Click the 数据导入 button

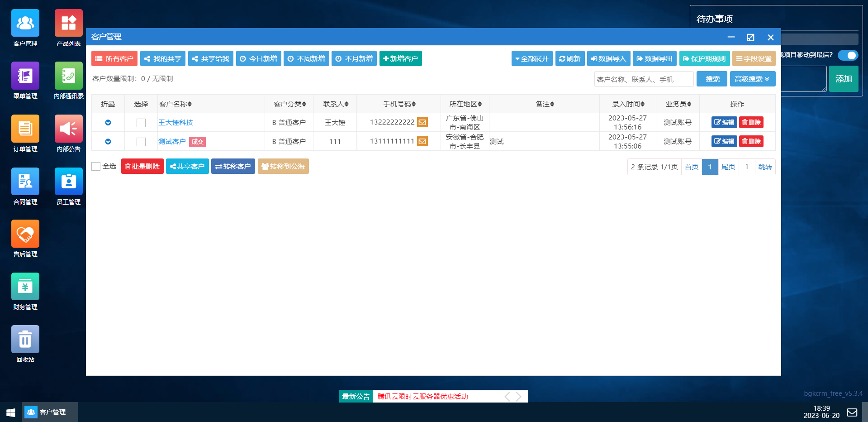[x=609, y=58]
